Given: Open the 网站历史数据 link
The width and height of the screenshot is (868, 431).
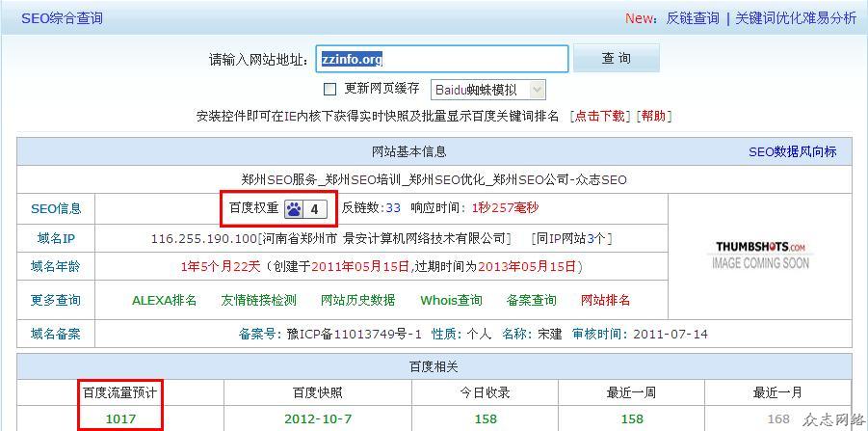Looking at the screenshot, I should 358,300.
